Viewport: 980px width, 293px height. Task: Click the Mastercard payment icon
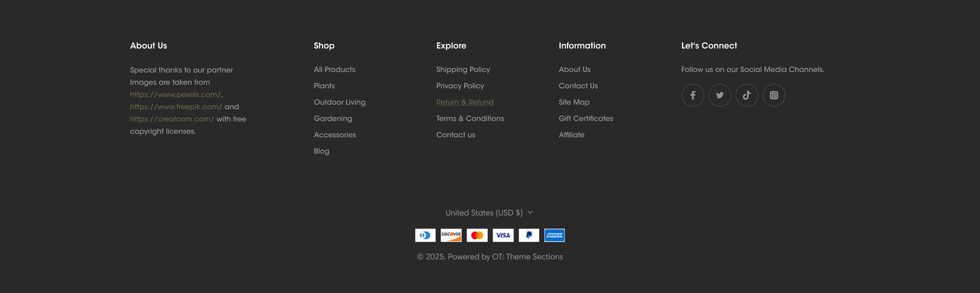pos(477,235)
